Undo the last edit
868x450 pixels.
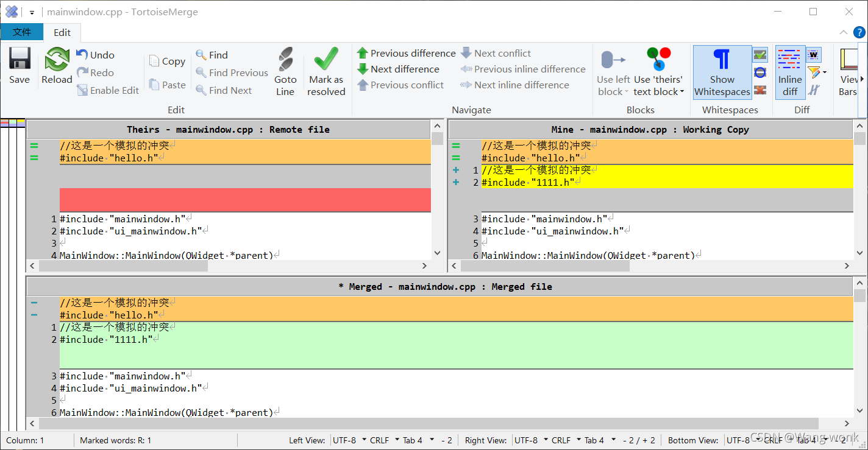point(96,55)
